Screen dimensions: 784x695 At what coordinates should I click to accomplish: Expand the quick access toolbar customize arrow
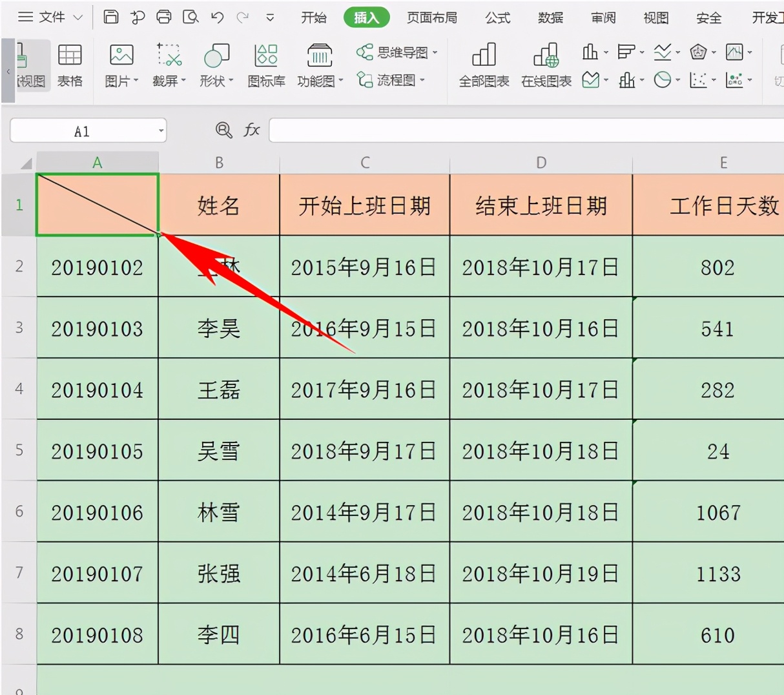(x=270, y=18)
